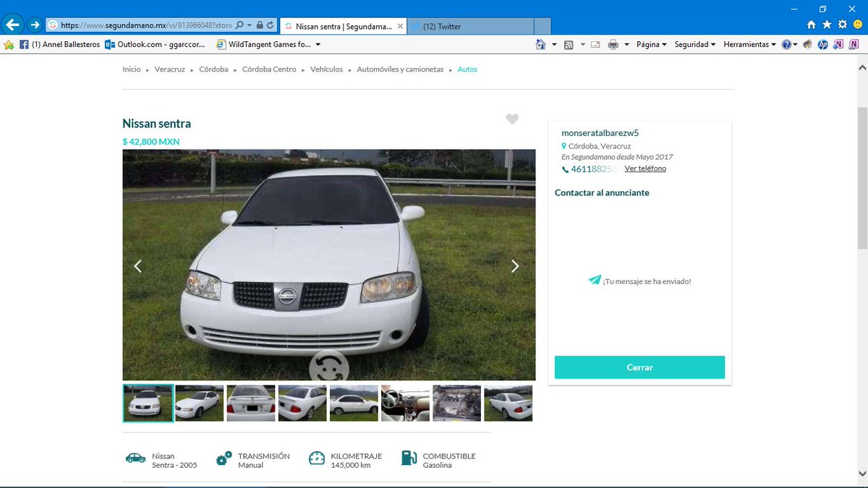Click the $ 42,800 MXN price text

point(151,142)
